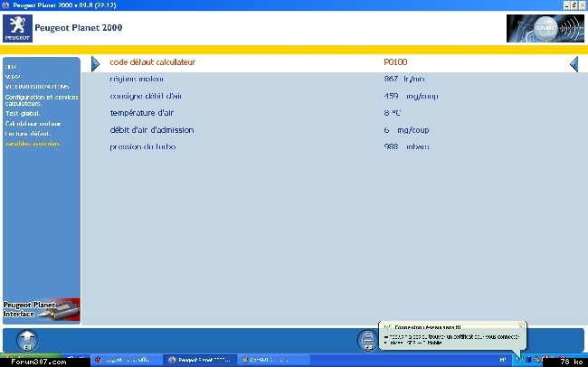
Task: Click the VIN entry in the sidebar
Action: click(37, 87)
